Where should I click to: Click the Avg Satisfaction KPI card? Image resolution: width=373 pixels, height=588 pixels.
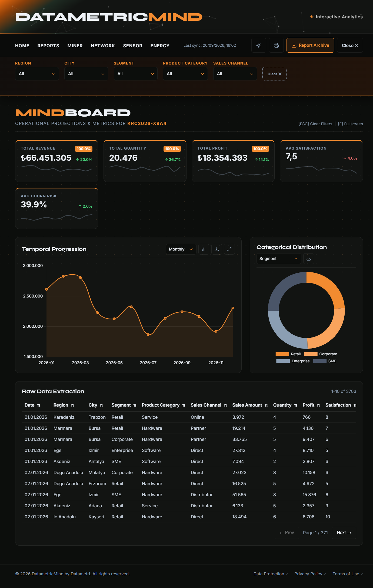tap(321, 161)
